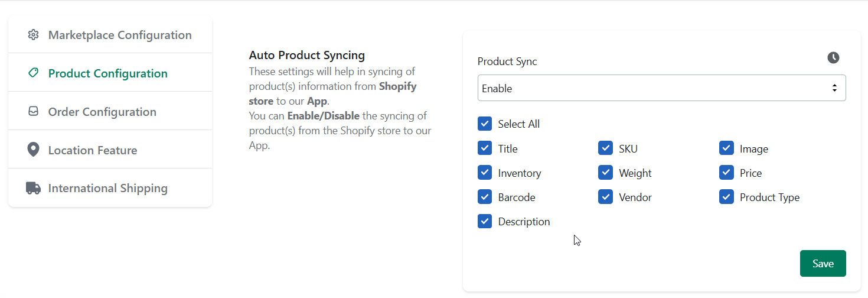Uncheck the Image checkbox
The width and height of the screenshot is (868, 298).
(x=726, y=148)
